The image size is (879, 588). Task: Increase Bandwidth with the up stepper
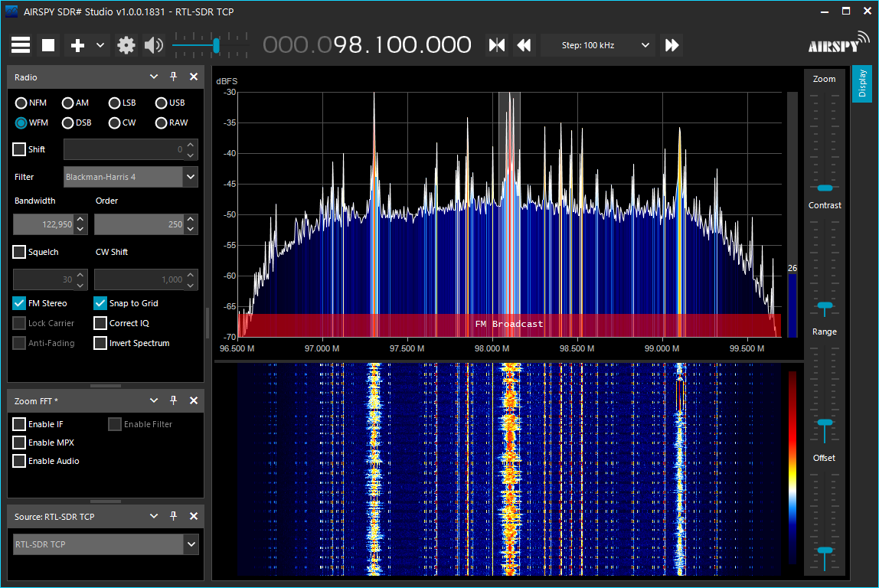pyautogui.click(x=80, y=220)
